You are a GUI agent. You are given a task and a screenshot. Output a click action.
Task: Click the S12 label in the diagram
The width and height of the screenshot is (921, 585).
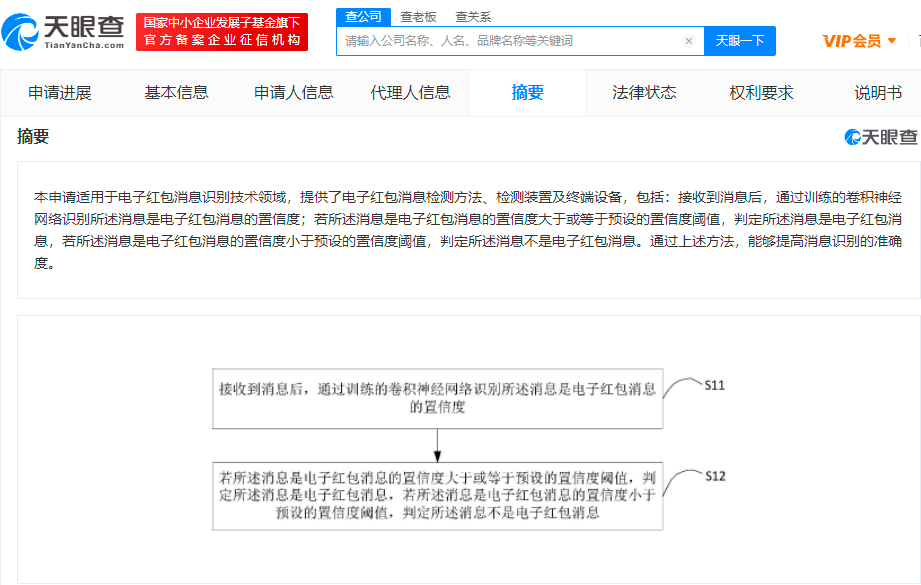point(715,476)
